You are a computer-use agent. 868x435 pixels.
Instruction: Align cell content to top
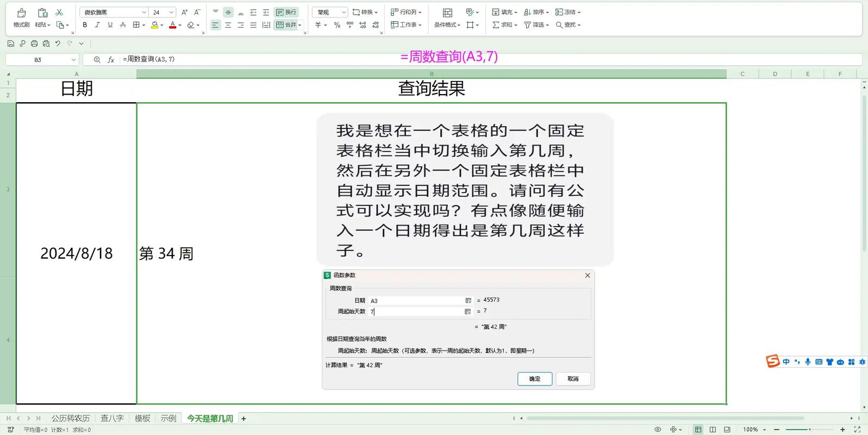click(x=216, y=12)
